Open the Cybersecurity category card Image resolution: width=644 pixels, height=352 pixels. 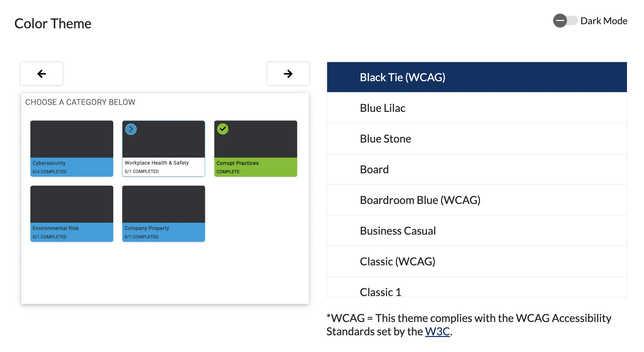[72, 148]
